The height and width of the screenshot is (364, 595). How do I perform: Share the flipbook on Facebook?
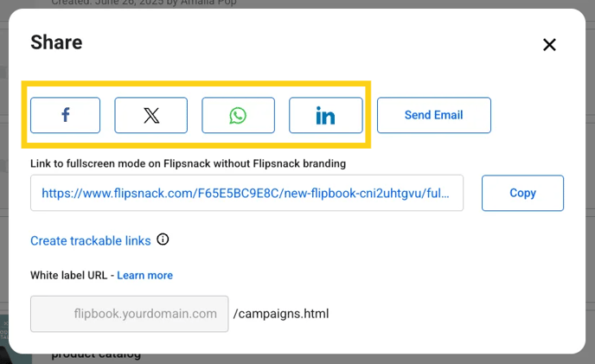point(65,115)
